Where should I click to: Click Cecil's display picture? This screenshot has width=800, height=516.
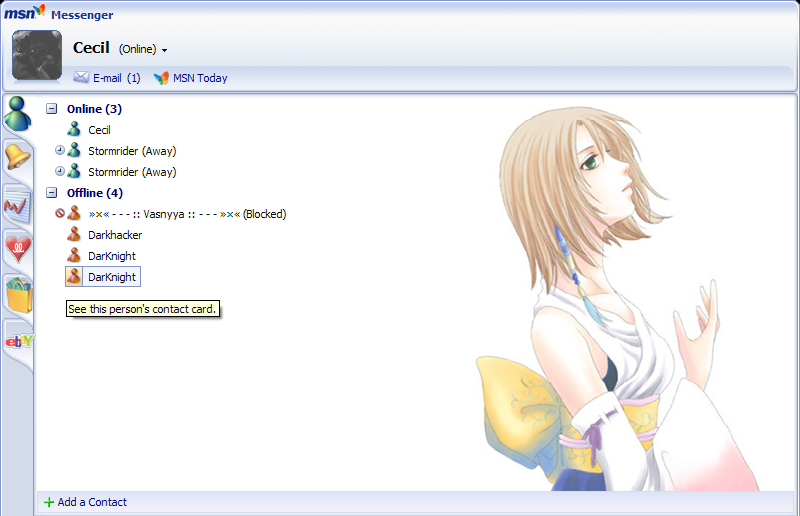pos(37,54)
